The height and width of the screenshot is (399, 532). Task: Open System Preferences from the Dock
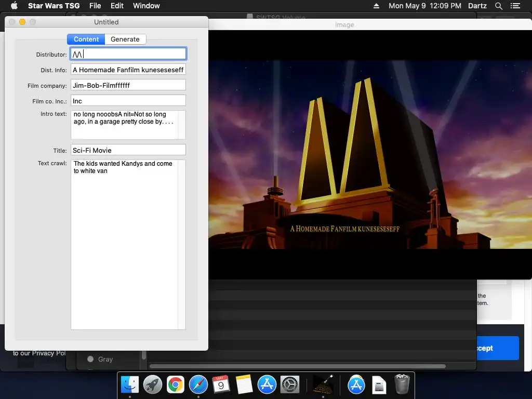point(289,385)
